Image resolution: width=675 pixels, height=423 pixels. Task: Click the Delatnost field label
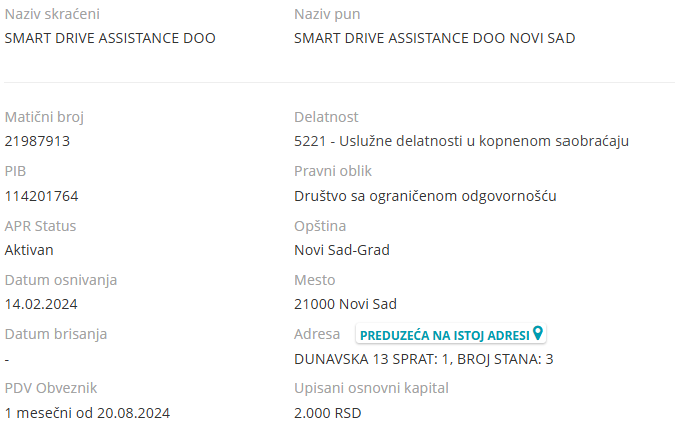click(x=326, y=117)
